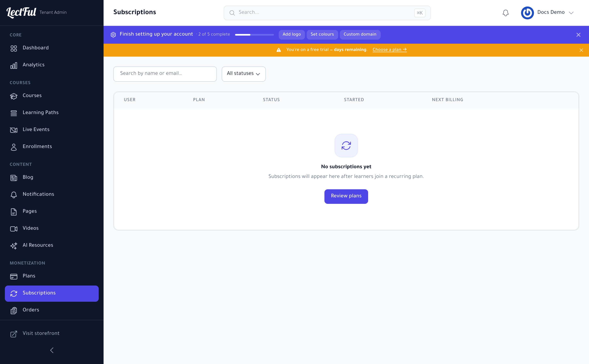Click the AI Resources sparkle icon
The width and height of the screenshot is (589, 364).
14,245
